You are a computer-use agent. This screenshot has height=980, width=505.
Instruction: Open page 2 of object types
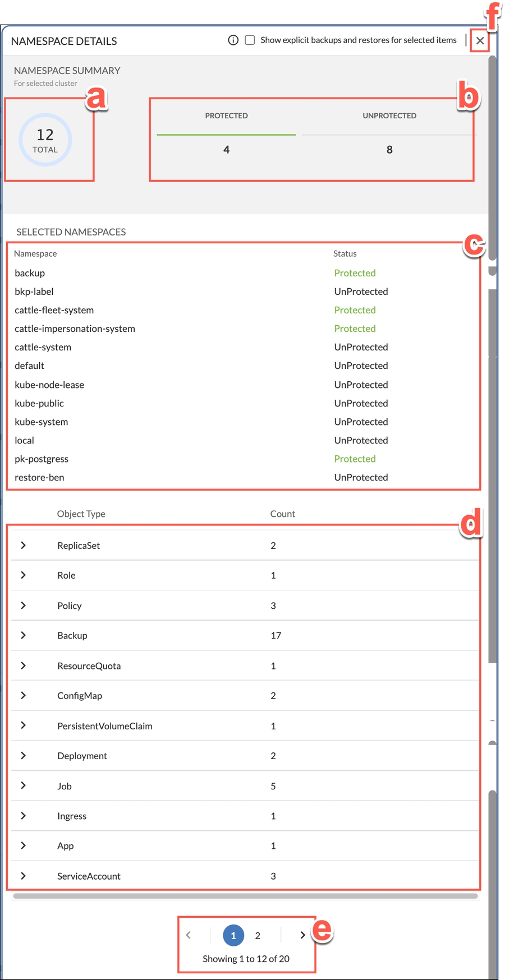coord(258,936)
